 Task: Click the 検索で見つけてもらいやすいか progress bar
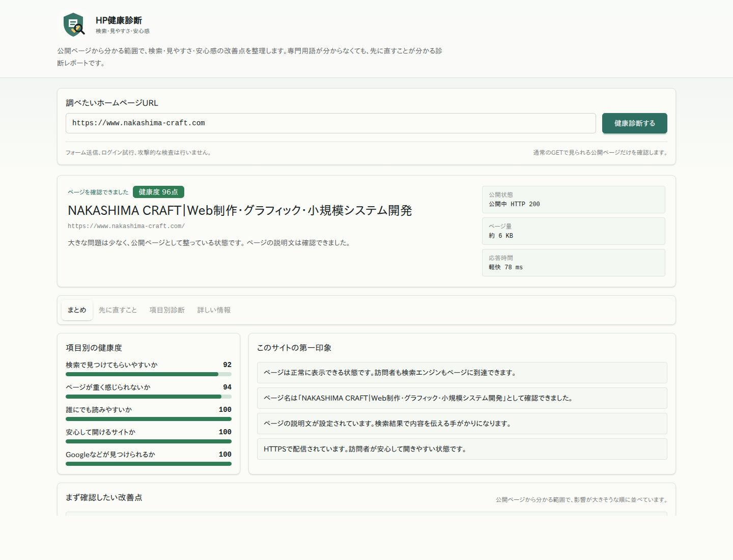149,374
